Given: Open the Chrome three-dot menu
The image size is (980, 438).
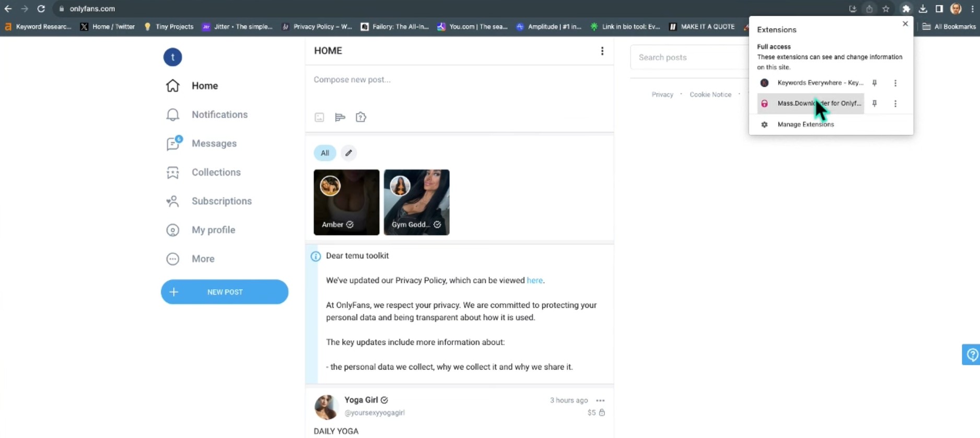Looking at the screenshot, I should (x=972, y=9).
